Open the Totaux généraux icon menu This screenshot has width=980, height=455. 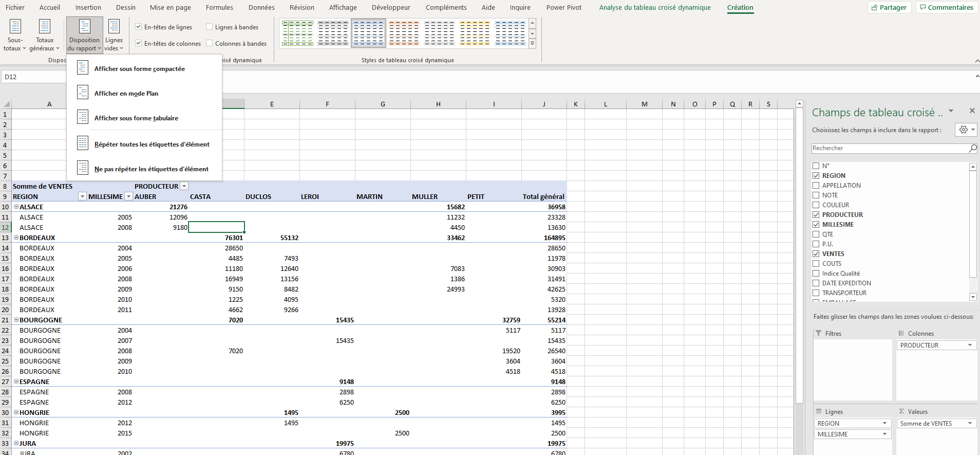45,34
